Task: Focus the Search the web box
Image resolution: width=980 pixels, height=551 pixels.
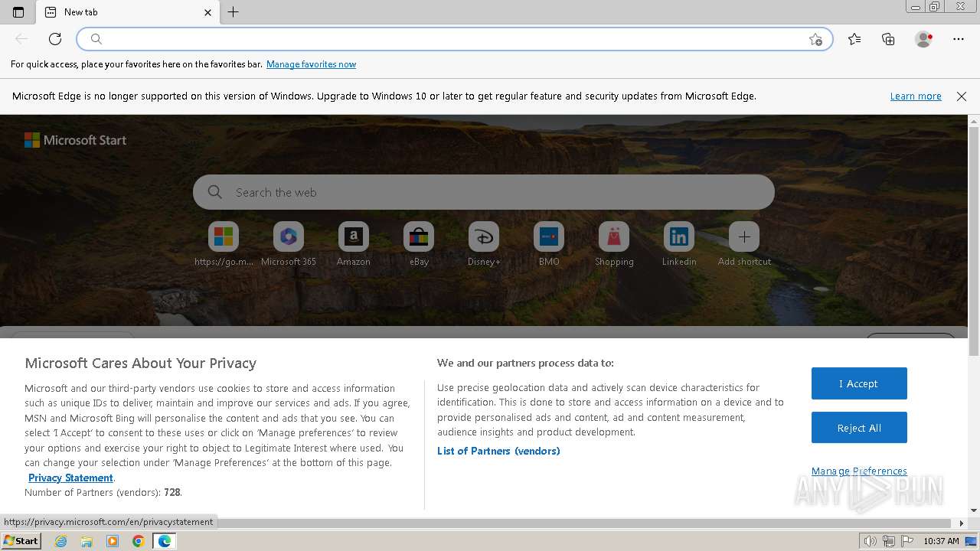Action: click(483, 192)
